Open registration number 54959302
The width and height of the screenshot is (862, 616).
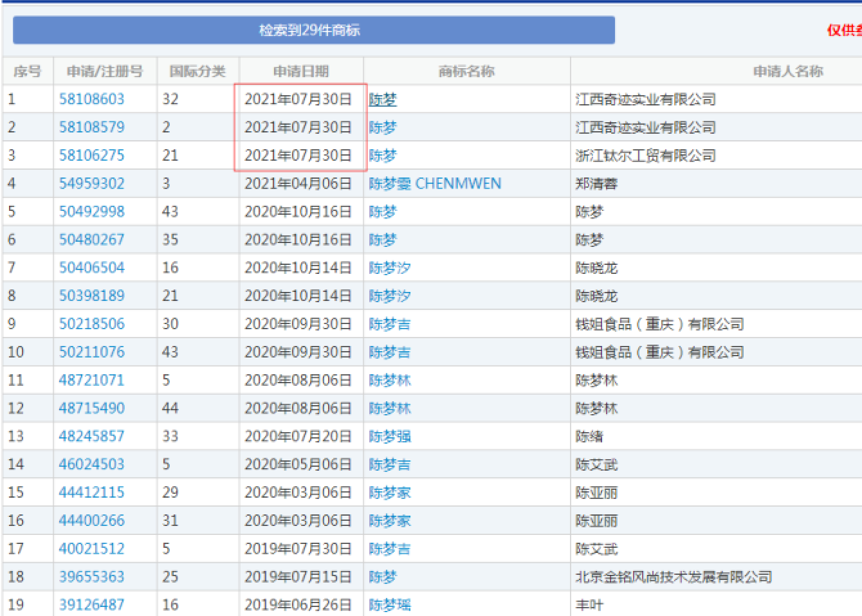pos(91,184)
